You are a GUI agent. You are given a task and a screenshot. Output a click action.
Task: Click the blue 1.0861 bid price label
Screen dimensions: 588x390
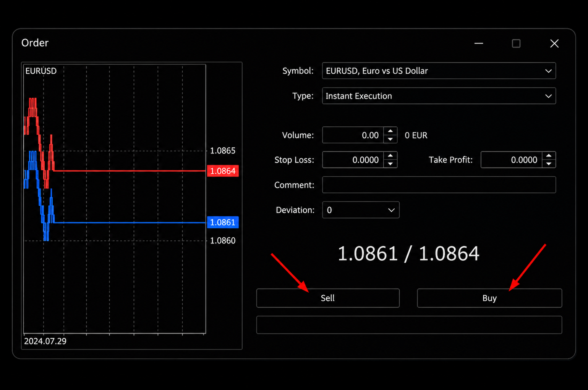coord(223,222)
